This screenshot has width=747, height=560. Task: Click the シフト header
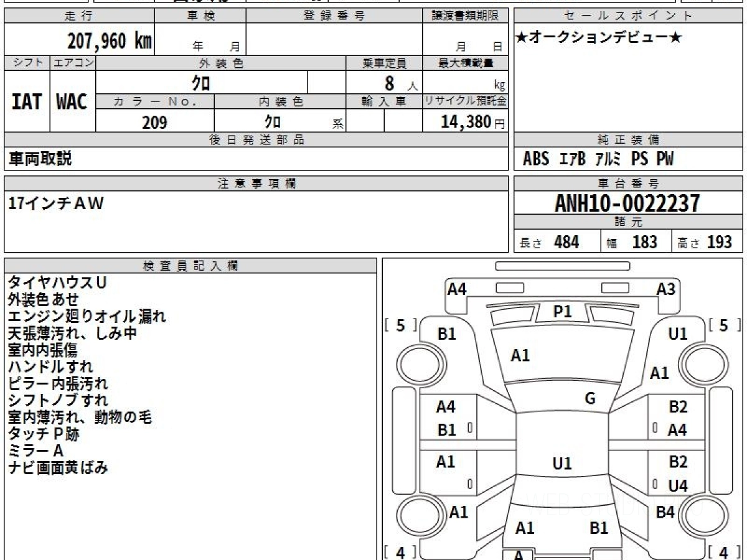click(x=27, y=63)
